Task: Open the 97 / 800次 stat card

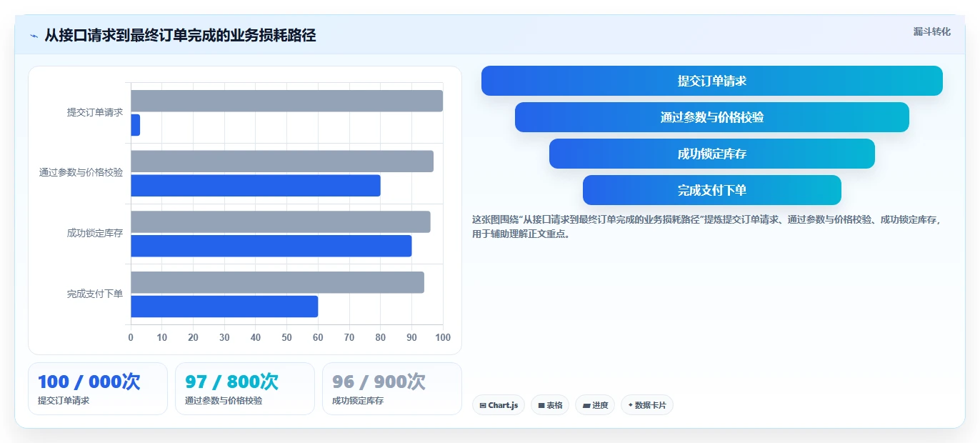Action: [x=245, y=389]
